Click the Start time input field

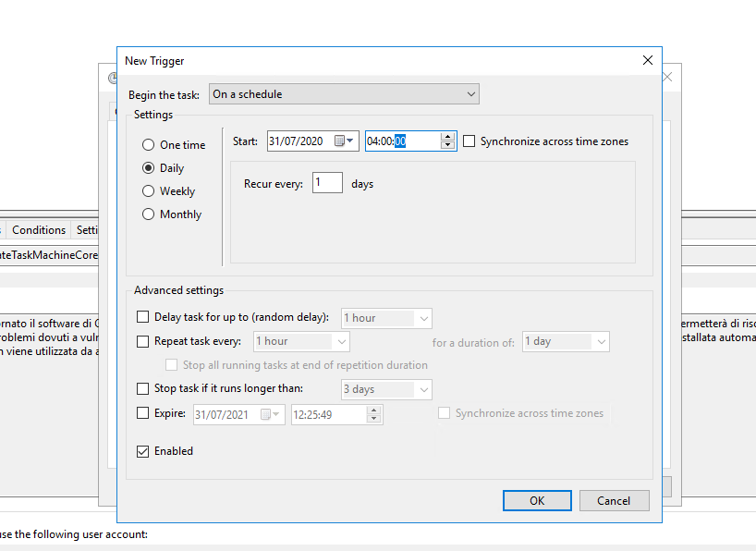[402, 141]
